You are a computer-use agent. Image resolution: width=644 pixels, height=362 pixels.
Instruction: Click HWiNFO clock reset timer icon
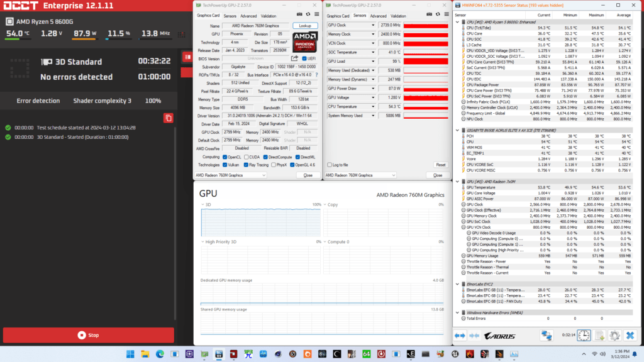click(x=584, y=336)
